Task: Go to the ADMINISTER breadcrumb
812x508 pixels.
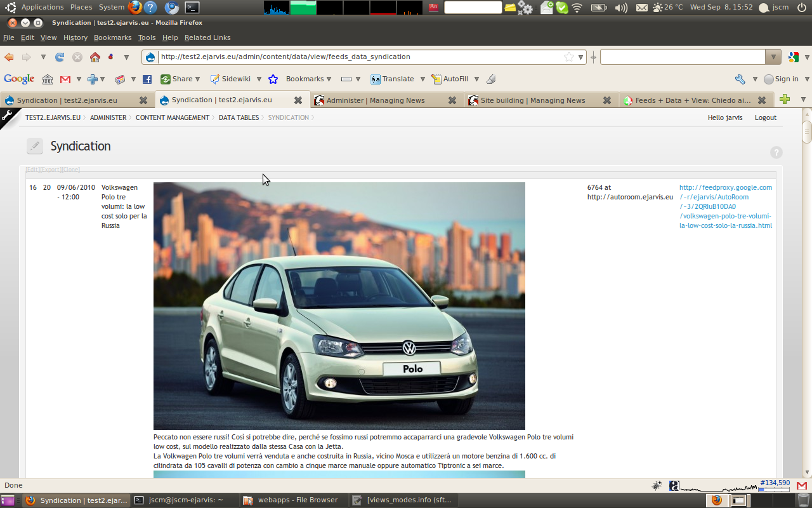Action: pos(108,117)
